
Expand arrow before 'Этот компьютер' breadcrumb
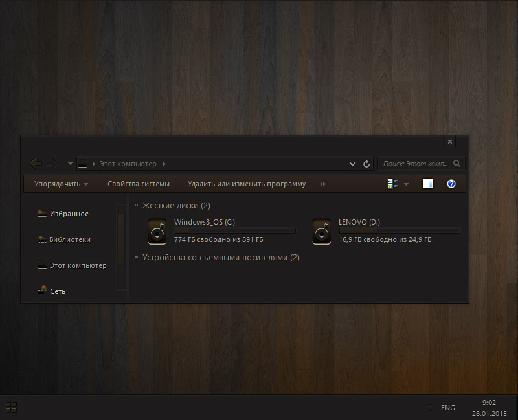(93, 164)
